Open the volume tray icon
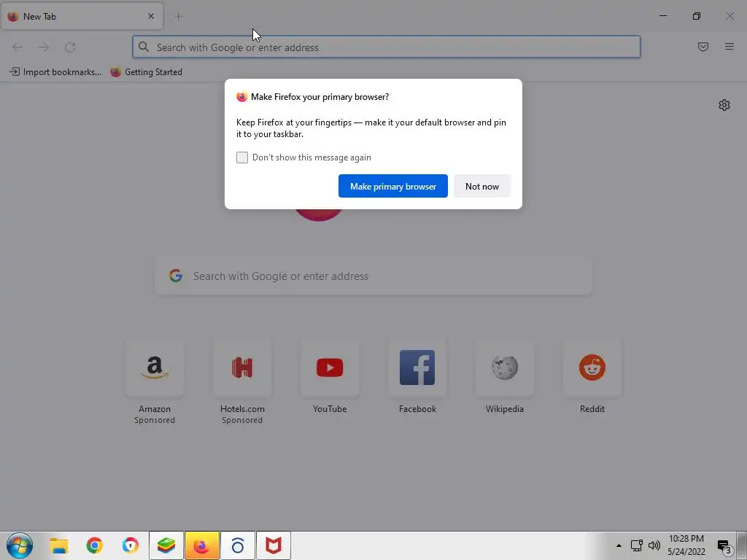This screenshot has width=747, height=560. (654, 545)
